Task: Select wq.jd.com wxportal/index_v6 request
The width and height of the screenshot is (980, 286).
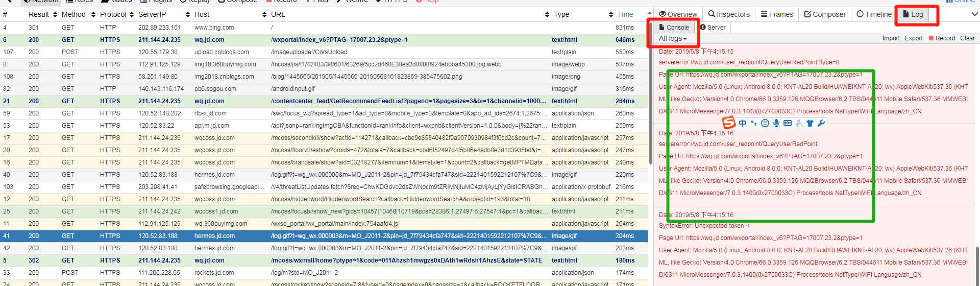Action: point(324,40)
